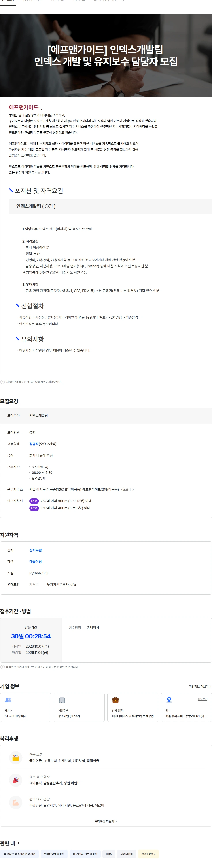Screen dimensions: 212x868
Task: Click the 회사 내규에 따름 salary text
Action: pyautogui.click(x=41, y=456)
